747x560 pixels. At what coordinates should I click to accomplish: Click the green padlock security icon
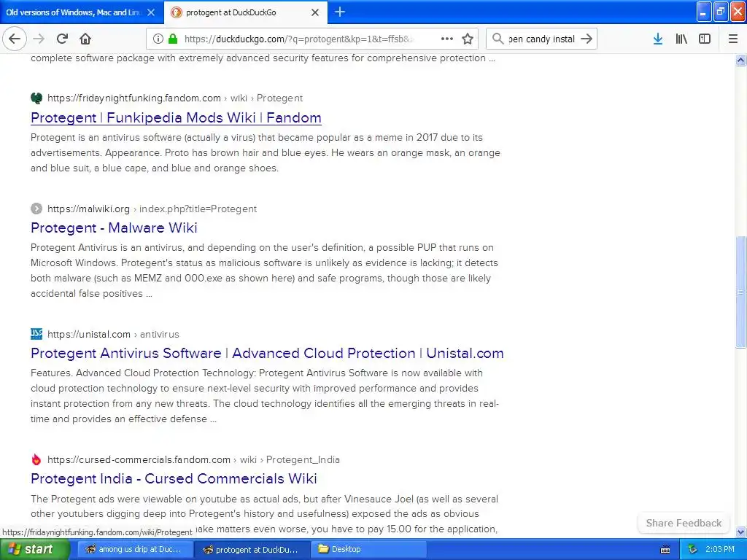173,39
